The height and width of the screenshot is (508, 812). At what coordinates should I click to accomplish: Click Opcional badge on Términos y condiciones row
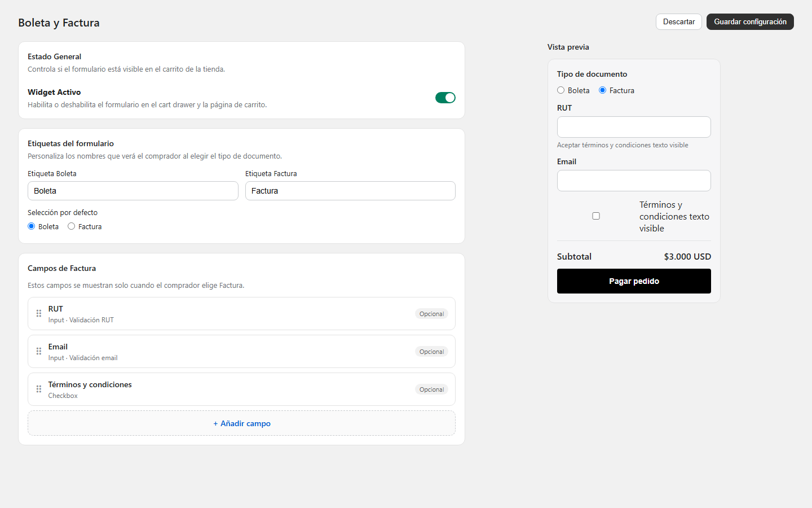point(431,389)
